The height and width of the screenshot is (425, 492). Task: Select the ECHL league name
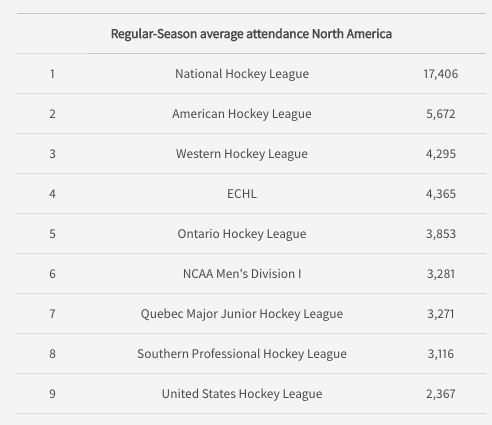tap(242, 194)
